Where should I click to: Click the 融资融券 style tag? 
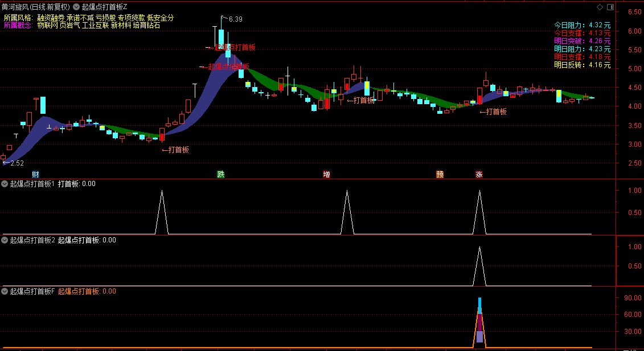pos(51,18)
